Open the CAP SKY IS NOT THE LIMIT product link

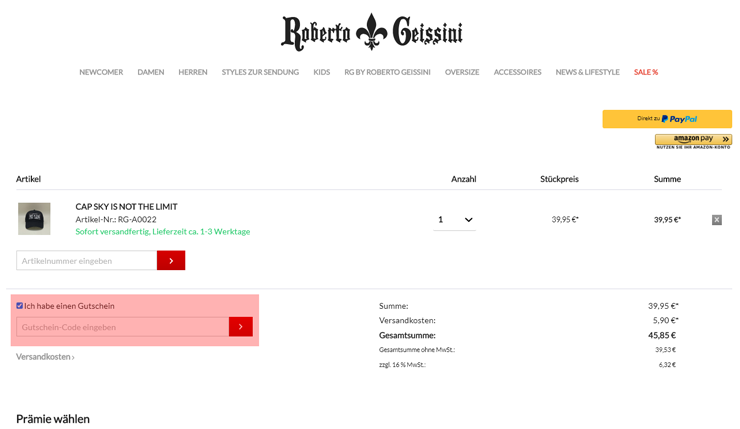[x=126, y=207]
